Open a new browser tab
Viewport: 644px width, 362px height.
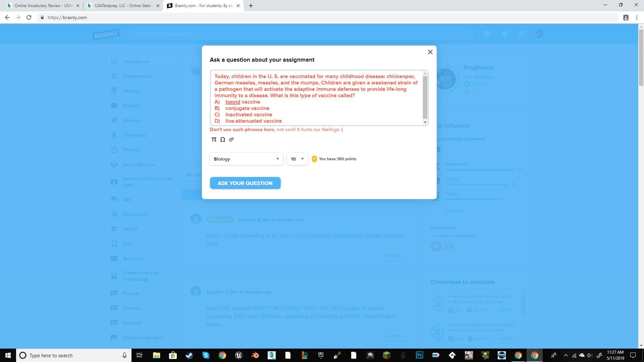[x=251, y=6]
